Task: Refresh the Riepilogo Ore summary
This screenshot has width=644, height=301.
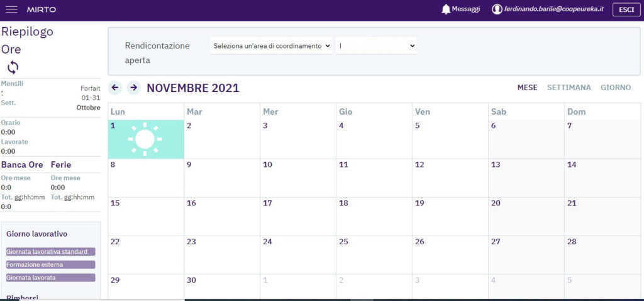Action: 13,67
